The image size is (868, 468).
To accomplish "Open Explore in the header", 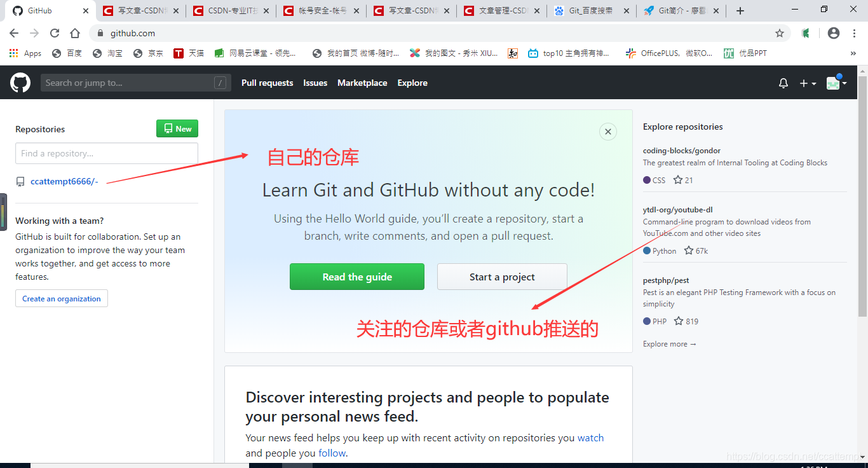I will click(412, 83).
